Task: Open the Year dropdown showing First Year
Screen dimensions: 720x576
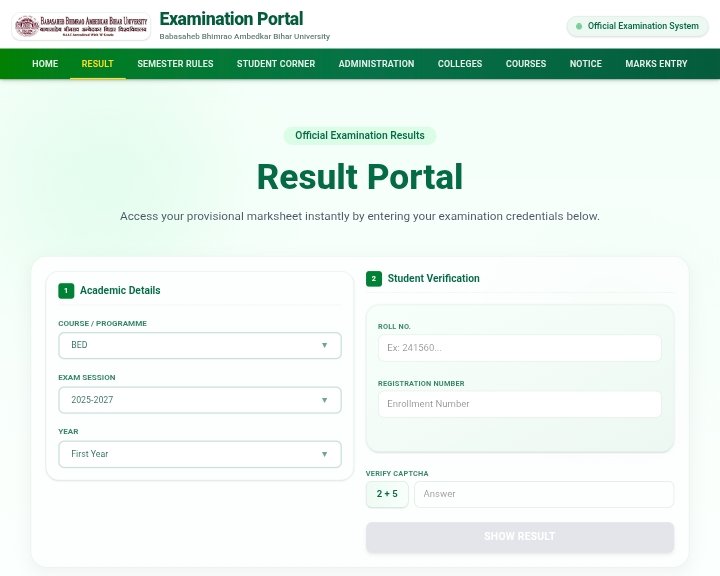Action: coord(200,454)
